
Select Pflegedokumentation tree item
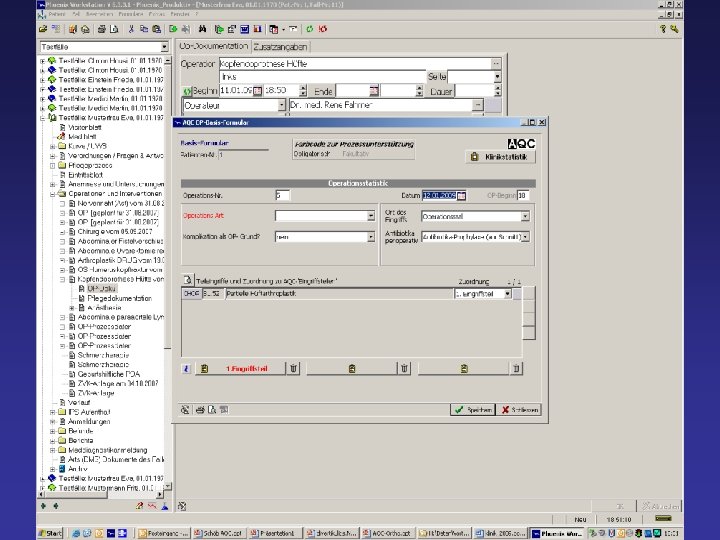[119, 298]
